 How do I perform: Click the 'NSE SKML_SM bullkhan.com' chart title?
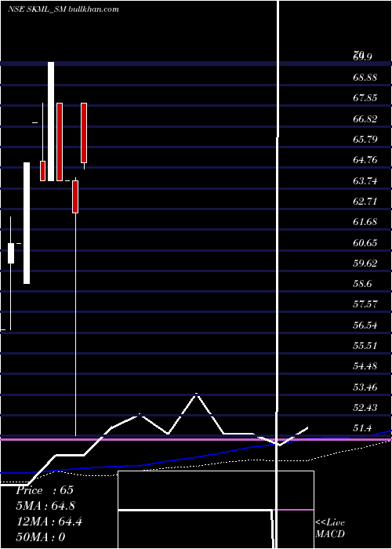(x=64, y=9)
